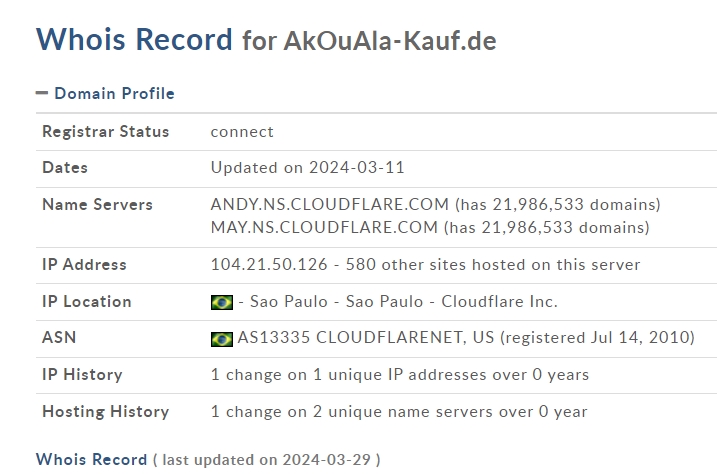717x474 pixels.
Task: Open the MAY.NS.CLOUDFLARE.COM name server
Action: 324,227
